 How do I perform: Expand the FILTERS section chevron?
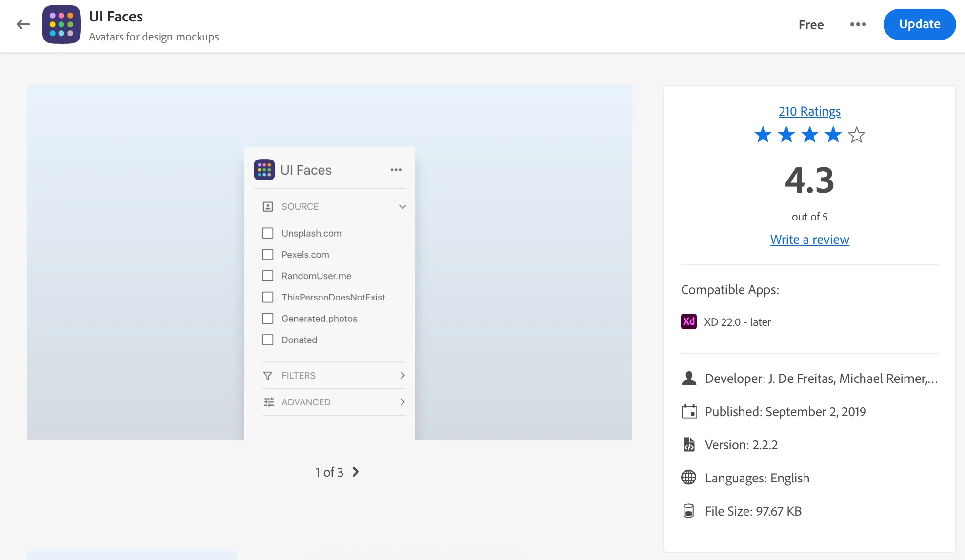click(x=402, y=376)
